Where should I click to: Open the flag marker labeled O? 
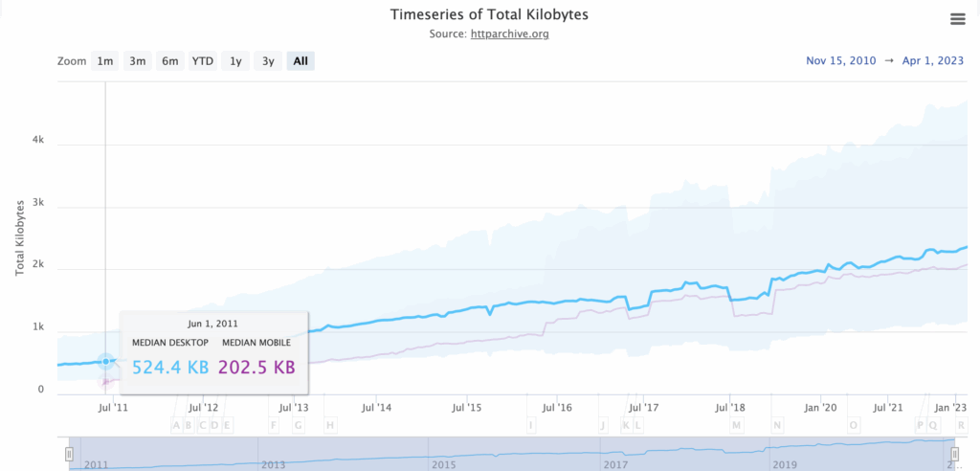(x=854, y=425)
